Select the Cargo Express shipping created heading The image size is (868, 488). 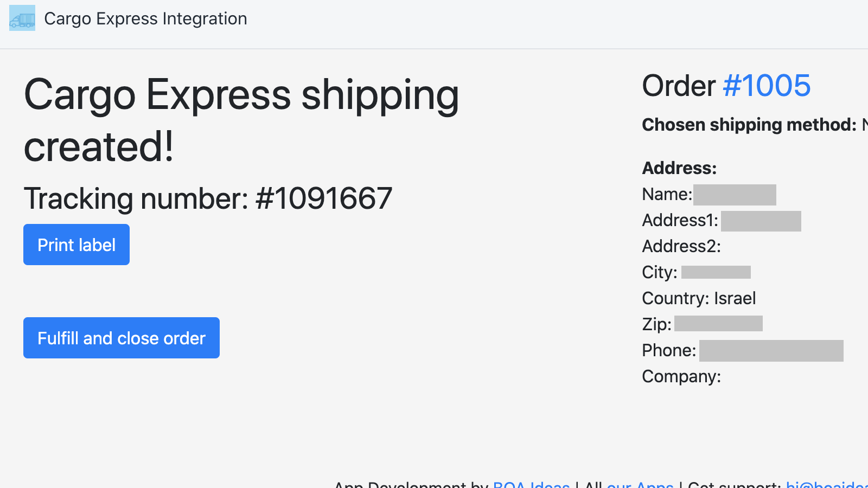[x=241, y=120]
